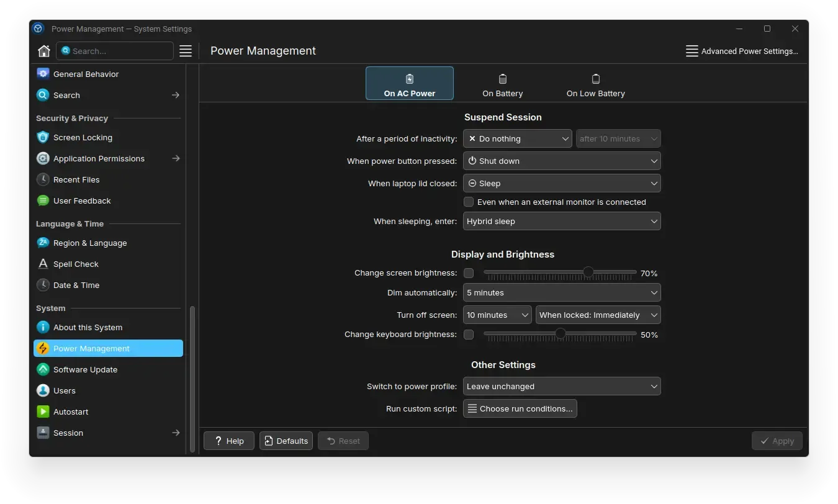Click the sidebar vertical scrollbar
838x504 pixels.
(x=192, y=379)
